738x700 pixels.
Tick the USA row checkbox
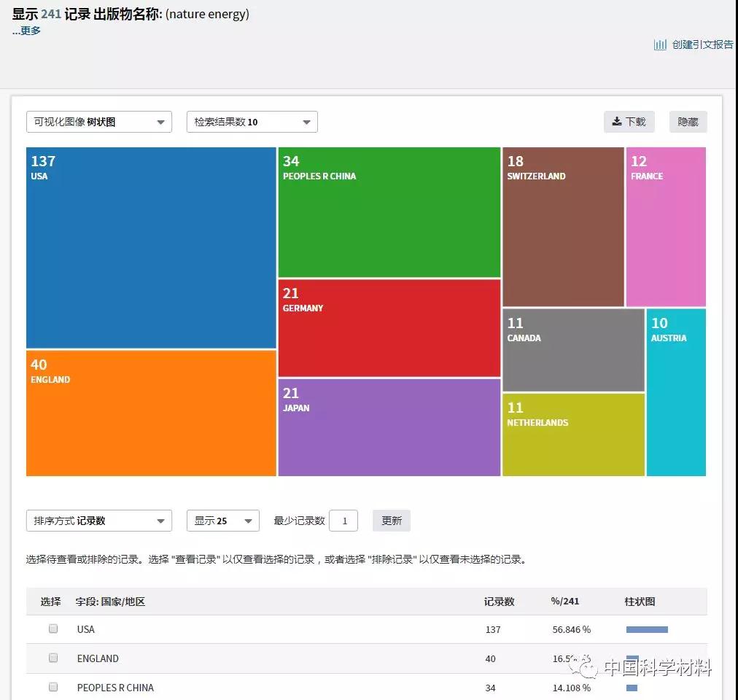tap(53, 629)
